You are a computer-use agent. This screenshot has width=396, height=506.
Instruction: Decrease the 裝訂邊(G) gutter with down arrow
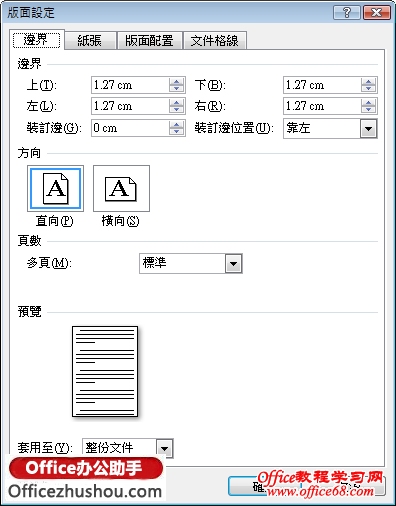pyautogui.click(x=176, y=132)
